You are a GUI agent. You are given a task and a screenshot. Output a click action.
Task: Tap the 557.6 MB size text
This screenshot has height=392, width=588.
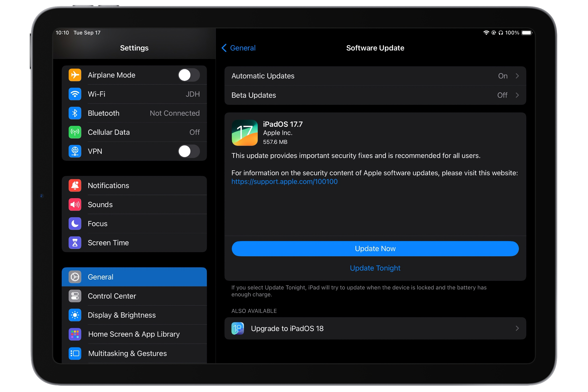tap(275, 142)
